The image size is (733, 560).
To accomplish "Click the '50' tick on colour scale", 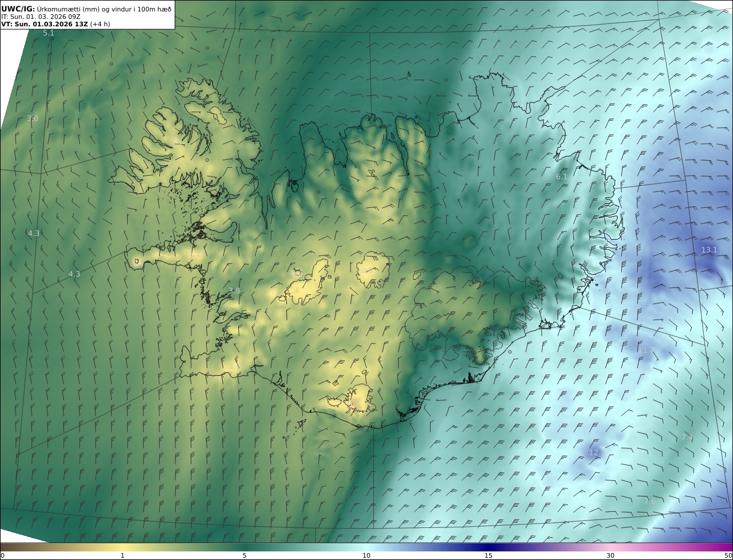I will (x=728, y=556).
